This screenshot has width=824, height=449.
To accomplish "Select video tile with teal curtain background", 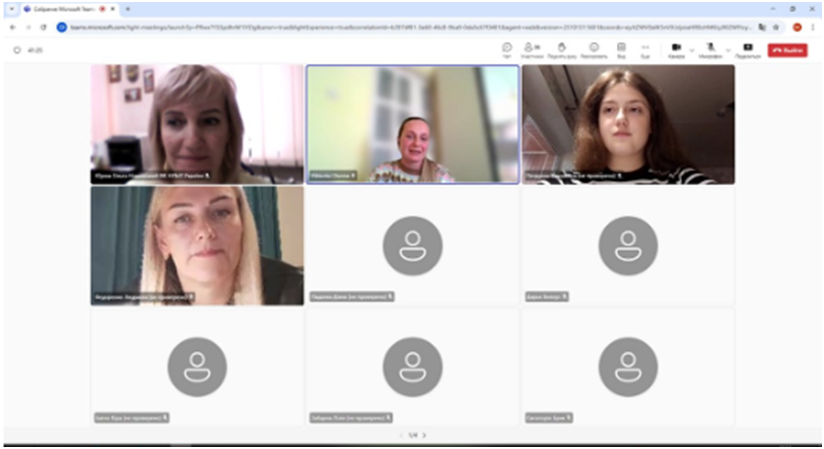I will point(197,246).
